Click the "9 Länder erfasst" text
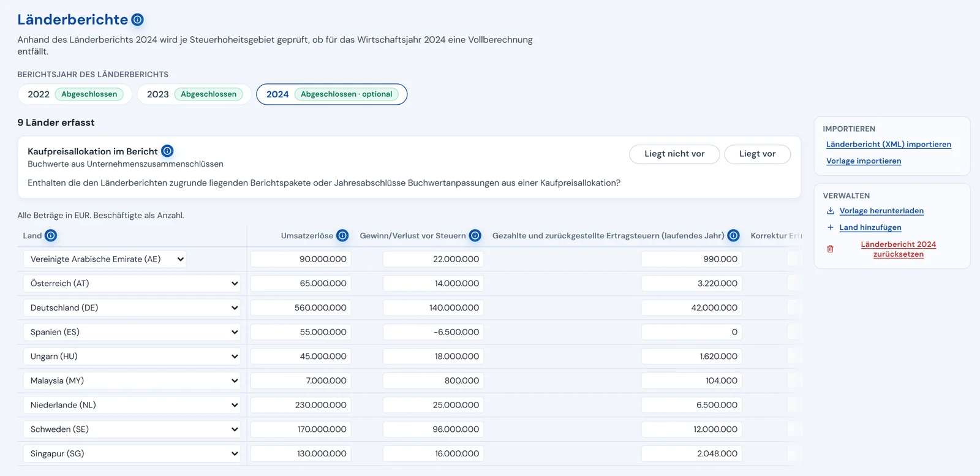 tap(56, 123)
